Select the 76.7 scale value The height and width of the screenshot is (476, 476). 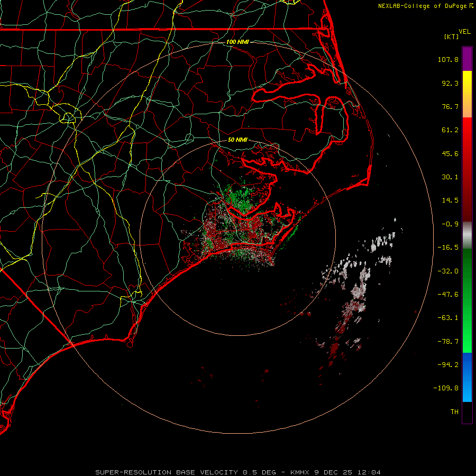click(450, 106)
